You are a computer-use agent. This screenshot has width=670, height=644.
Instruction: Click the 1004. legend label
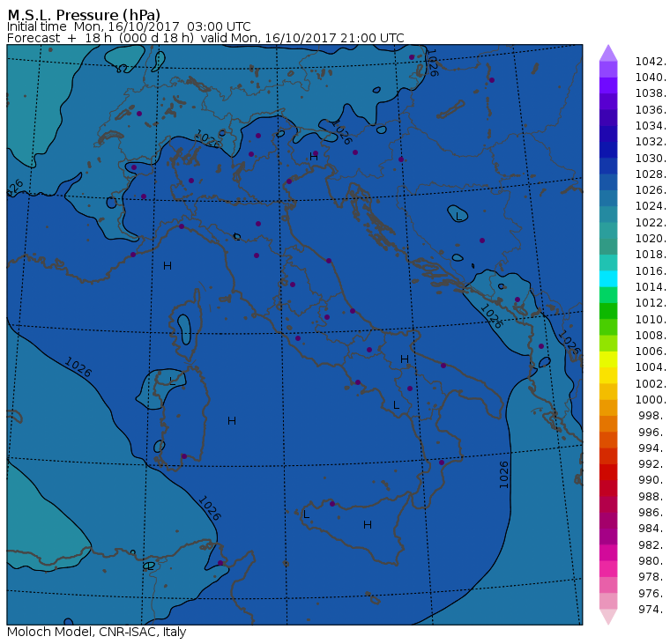point(651,367)
